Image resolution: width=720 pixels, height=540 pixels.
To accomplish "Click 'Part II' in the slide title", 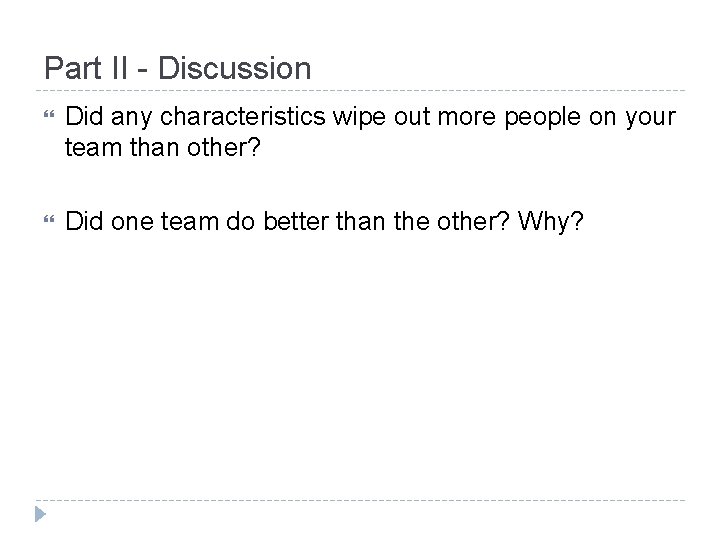I will tap(81, 69).
